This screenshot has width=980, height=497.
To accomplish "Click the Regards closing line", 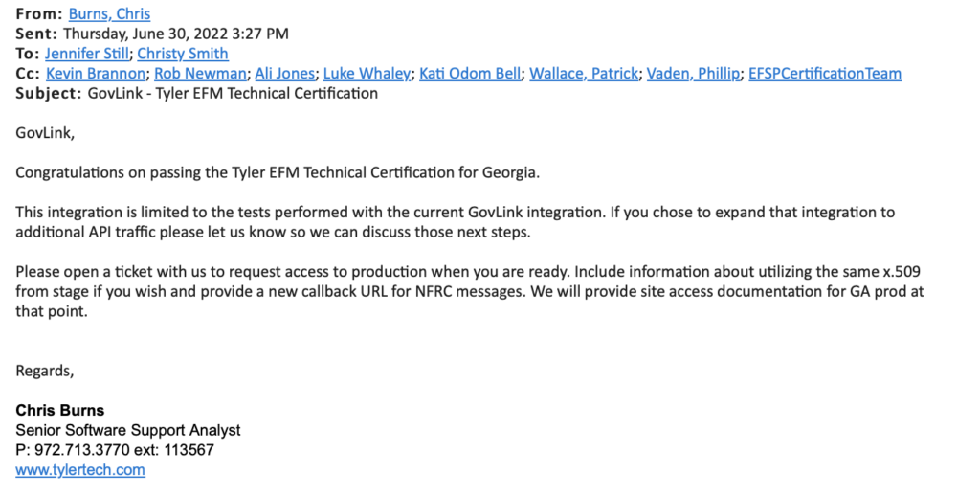I will tap(45, 372).
